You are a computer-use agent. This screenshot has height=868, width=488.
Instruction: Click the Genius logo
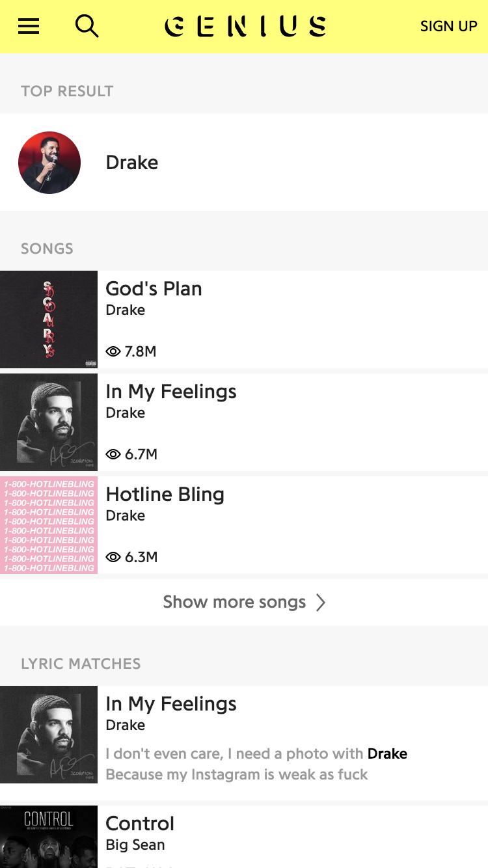(245, 26)
